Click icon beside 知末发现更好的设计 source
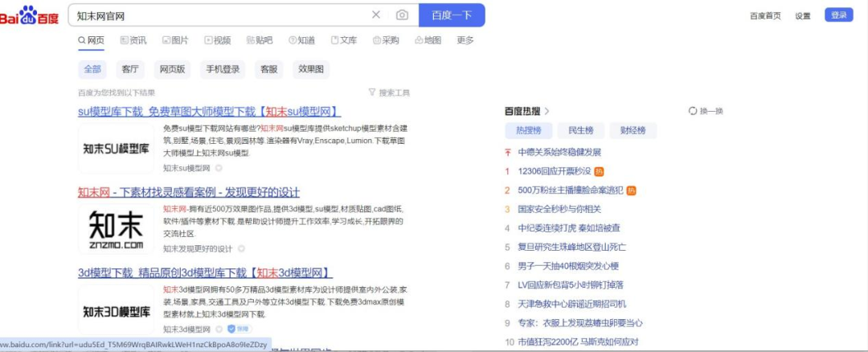Image resolution: width=868 pixels, height=352 pixels. tap(241, 249)
